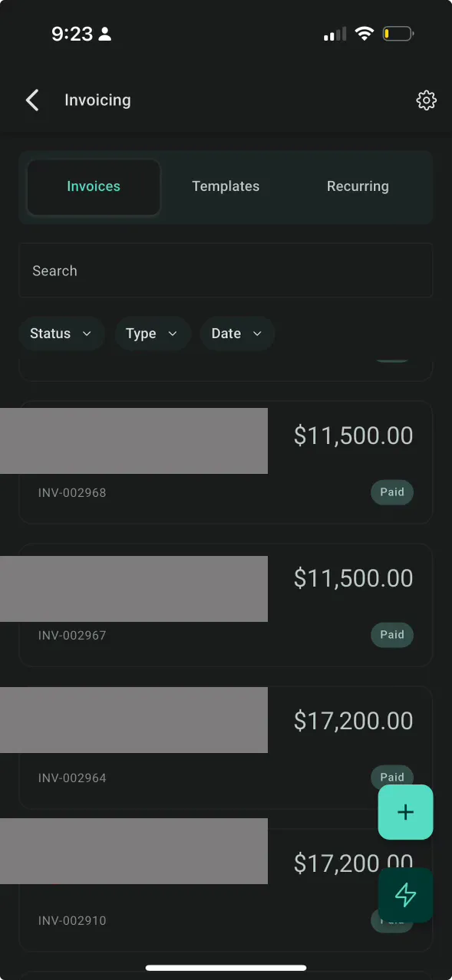This screenshot has height=980, width=452.
Task: Tap the lightning bolt quick action button
Action: point(405,895)
